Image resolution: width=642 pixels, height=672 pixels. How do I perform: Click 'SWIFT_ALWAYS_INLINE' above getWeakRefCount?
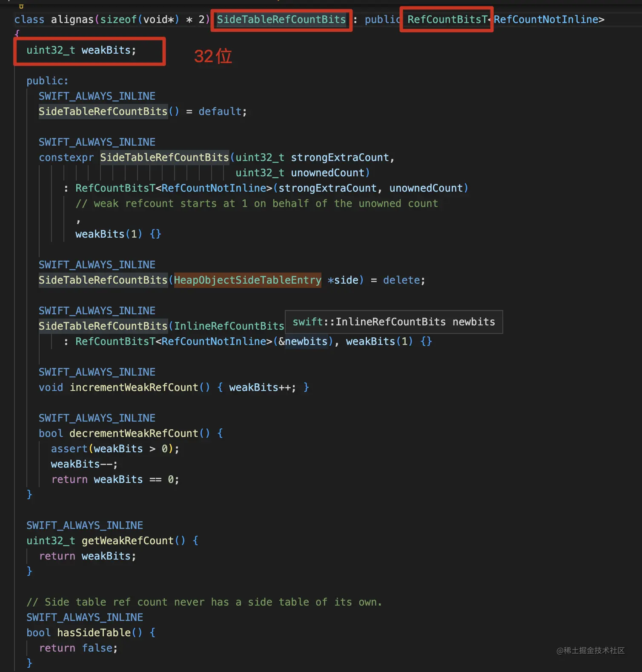[x=85, y=526]
